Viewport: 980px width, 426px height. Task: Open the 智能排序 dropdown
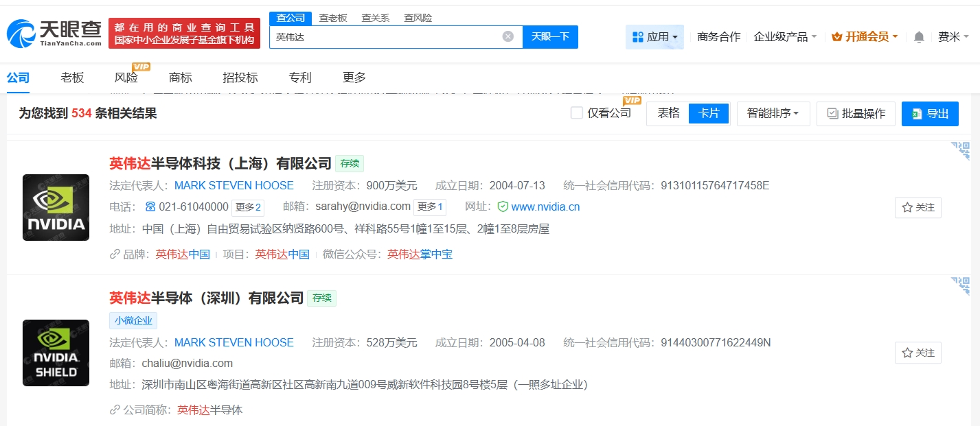coord(773,114)
